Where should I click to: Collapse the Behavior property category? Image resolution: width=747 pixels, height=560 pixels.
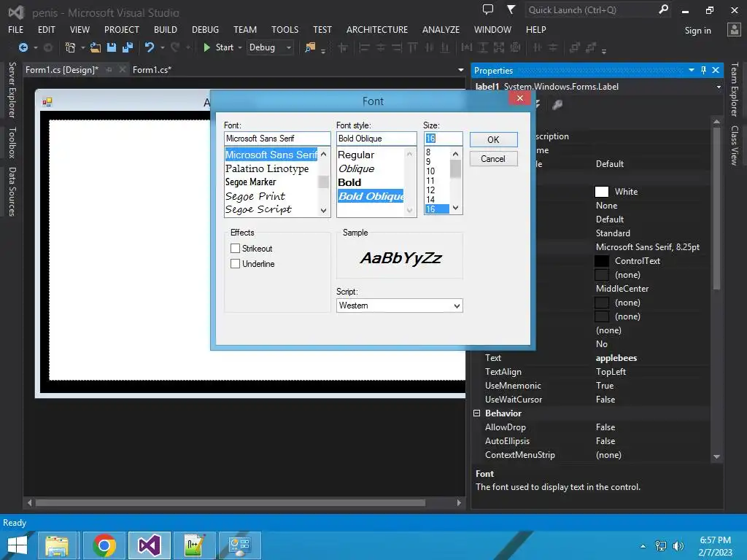[476, 413]
